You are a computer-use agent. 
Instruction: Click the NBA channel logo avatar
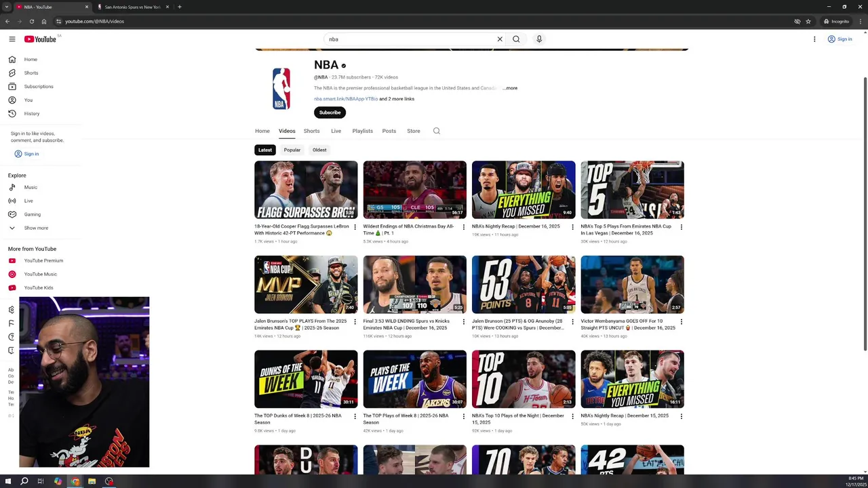tap(281, 89)
